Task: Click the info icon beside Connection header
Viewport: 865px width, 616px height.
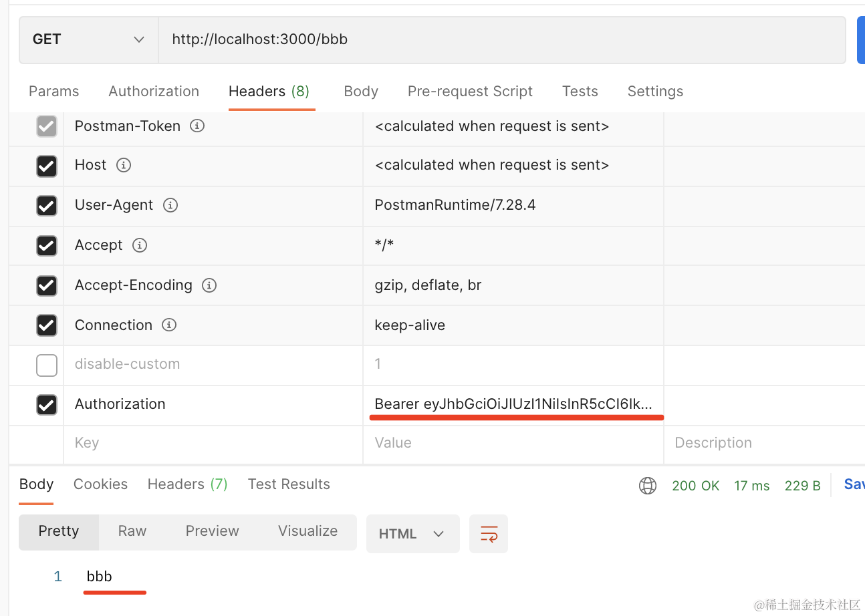Action: click(x=170, y=325)
